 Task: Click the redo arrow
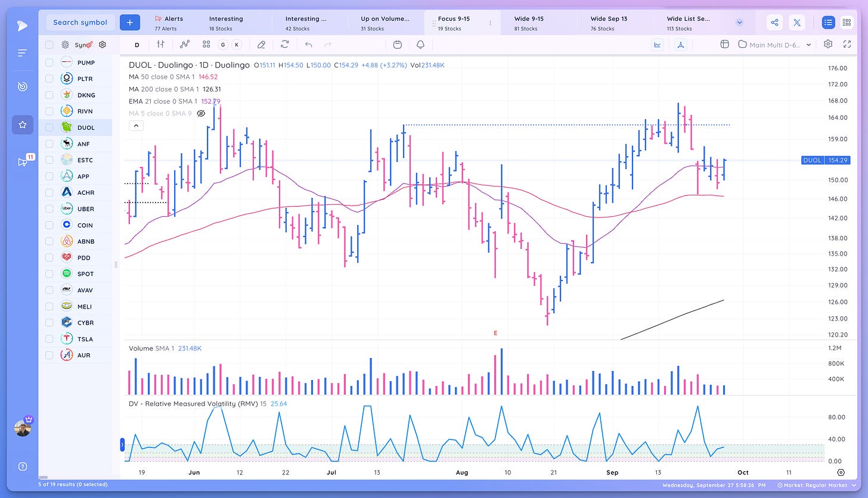pos(327,44)
